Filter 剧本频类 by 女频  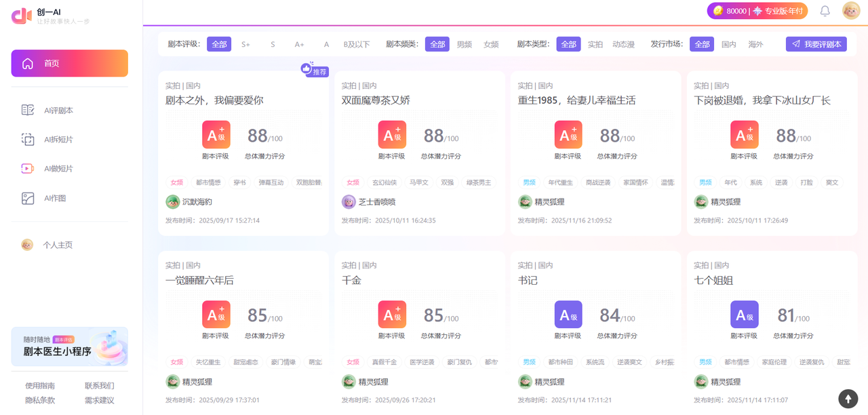click(491, 44)
